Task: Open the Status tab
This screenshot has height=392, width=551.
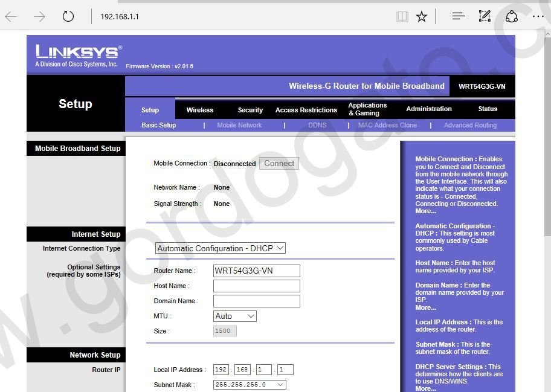Action: tap(487, 110)
